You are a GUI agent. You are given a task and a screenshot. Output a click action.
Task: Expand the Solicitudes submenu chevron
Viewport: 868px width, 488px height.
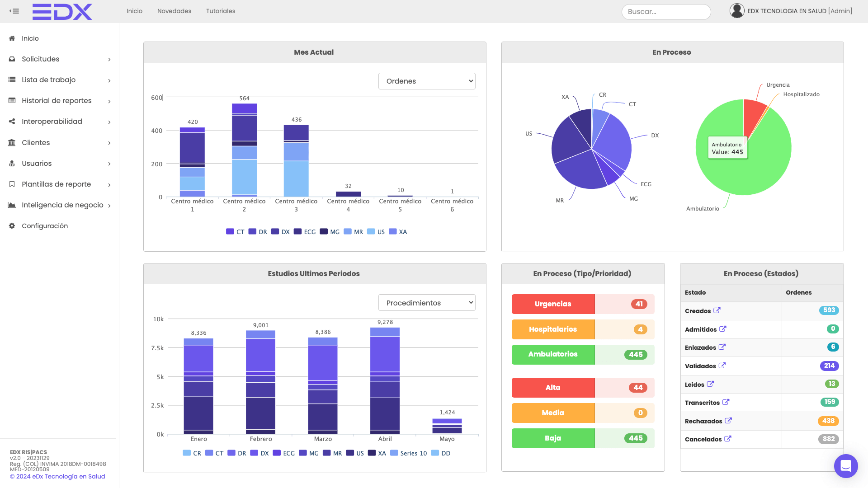[109, 60]
